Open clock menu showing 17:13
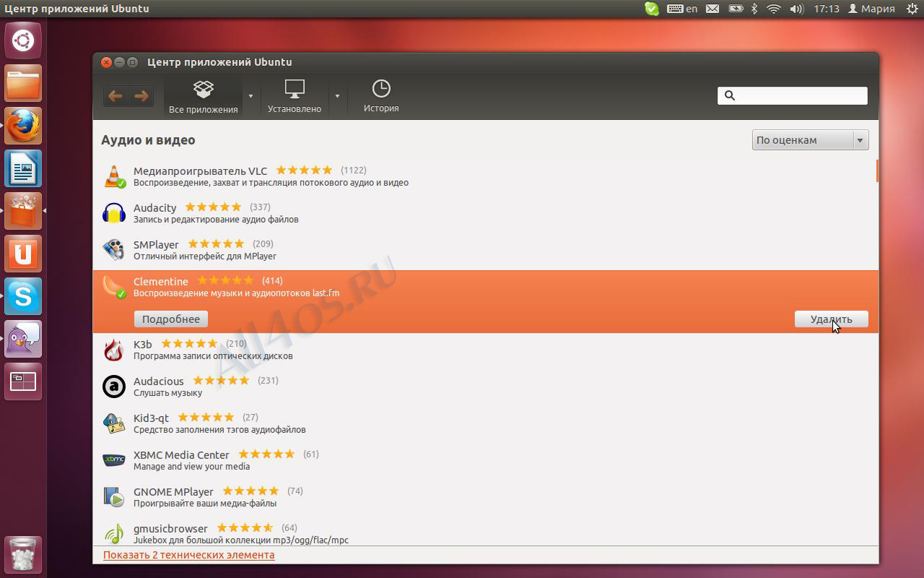Image resolution: width=924 pixels, height=578 pixels. (x=826, y=9)
